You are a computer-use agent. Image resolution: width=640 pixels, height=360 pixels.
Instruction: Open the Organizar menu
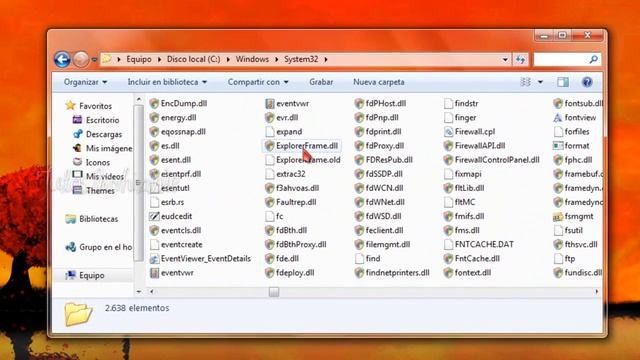point(85,82)
